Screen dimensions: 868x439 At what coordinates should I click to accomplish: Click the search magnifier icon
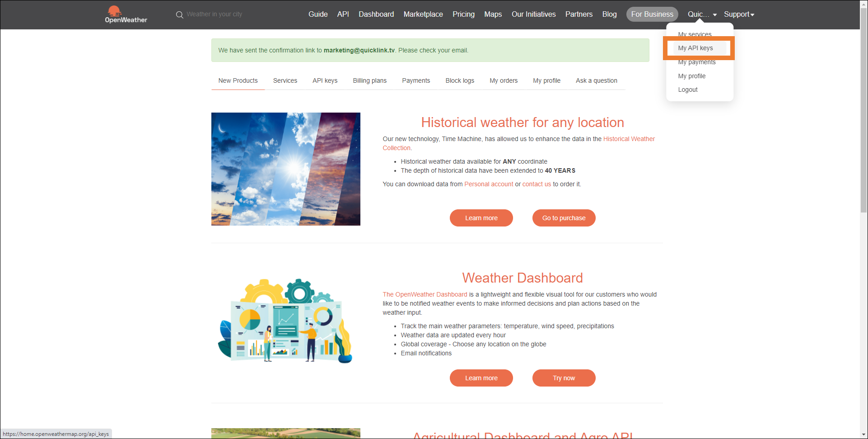179,14
